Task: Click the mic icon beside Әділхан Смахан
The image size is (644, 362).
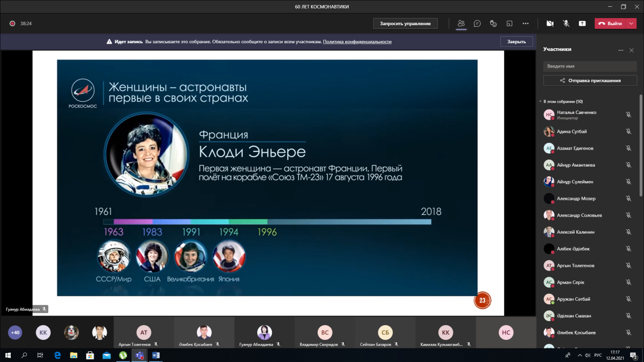Action: pos(628,316)
